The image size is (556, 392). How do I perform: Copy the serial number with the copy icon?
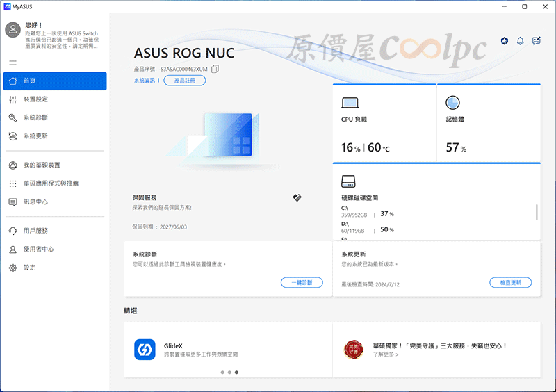[215, 69]
